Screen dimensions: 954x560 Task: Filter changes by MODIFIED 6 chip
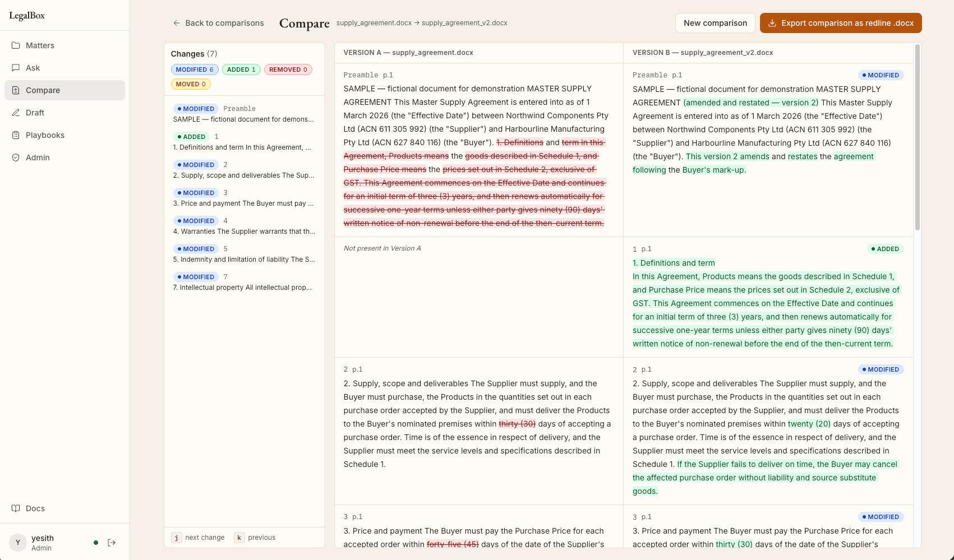click(x=195, y=70)
